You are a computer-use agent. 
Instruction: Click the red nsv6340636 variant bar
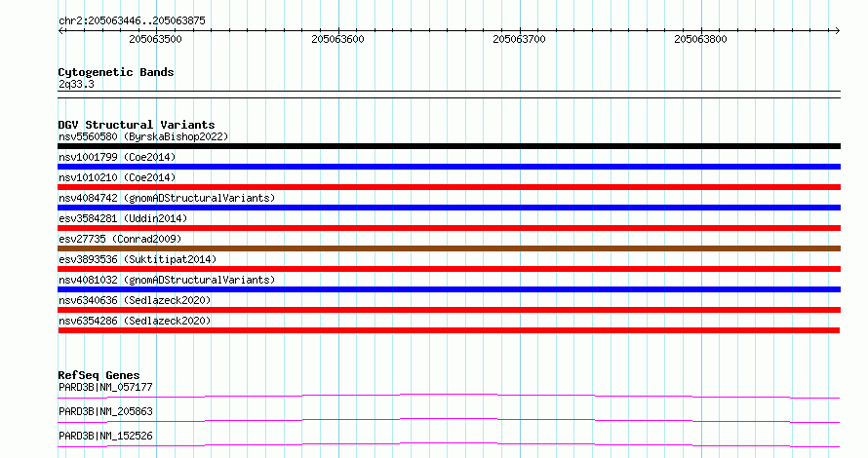pyautogui.click(x=449, y=310)
